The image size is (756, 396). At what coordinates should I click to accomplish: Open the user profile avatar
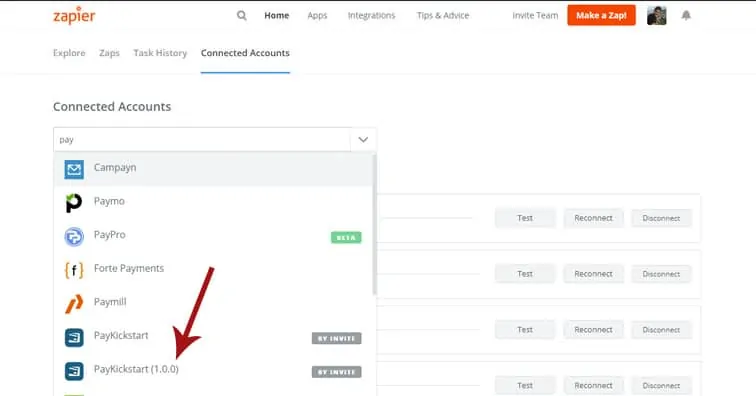657,15
